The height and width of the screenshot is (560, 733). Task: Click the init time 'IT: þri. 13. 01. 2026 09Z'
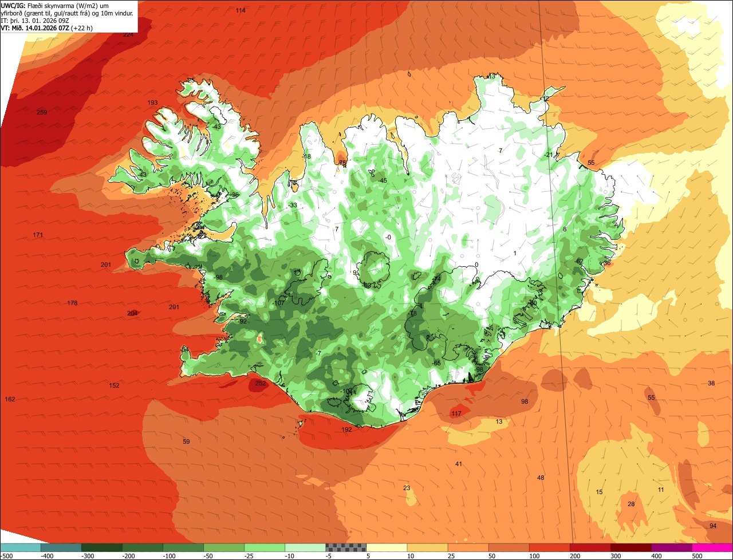35,20
